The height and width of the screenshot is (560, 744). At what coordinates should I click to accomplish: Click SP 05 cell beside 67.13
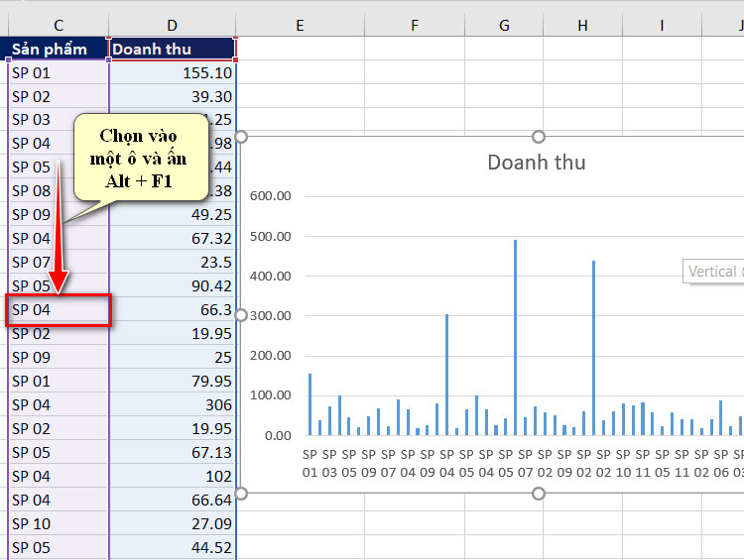pos(59,452)
